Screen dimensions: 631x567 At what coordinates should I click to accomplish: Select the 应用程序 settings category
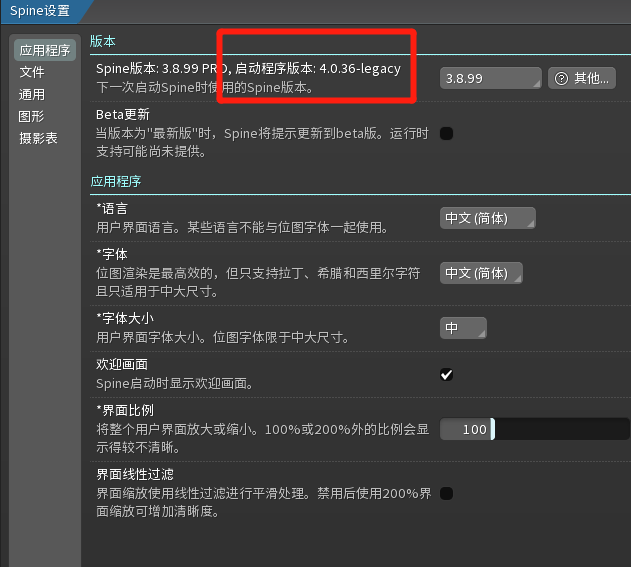point(45,50)
